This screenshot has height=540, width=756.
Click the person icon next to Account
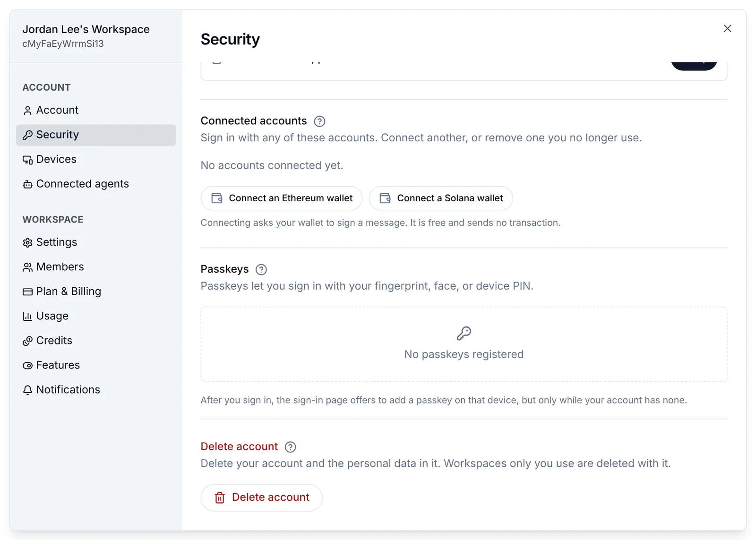(x=28, y=111)
